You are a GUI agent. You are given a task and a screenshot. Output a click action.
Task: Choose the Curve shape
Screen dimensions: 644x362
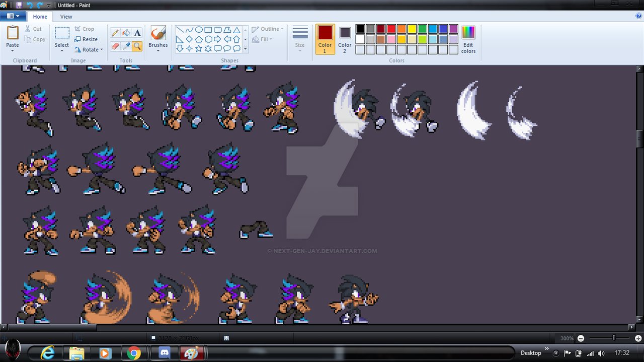[189, 30]
